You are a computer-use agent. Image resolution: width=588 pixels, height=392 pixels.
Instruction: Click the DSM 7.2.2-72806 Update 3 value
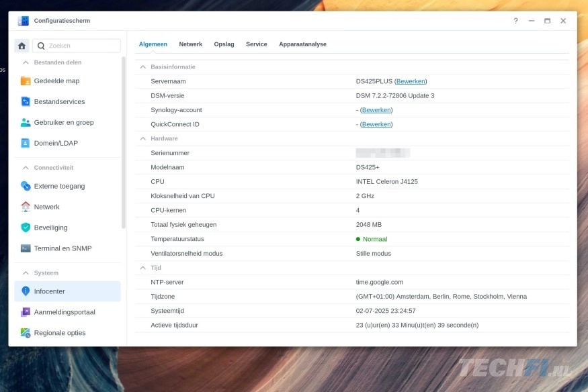(x=395, y=96)
